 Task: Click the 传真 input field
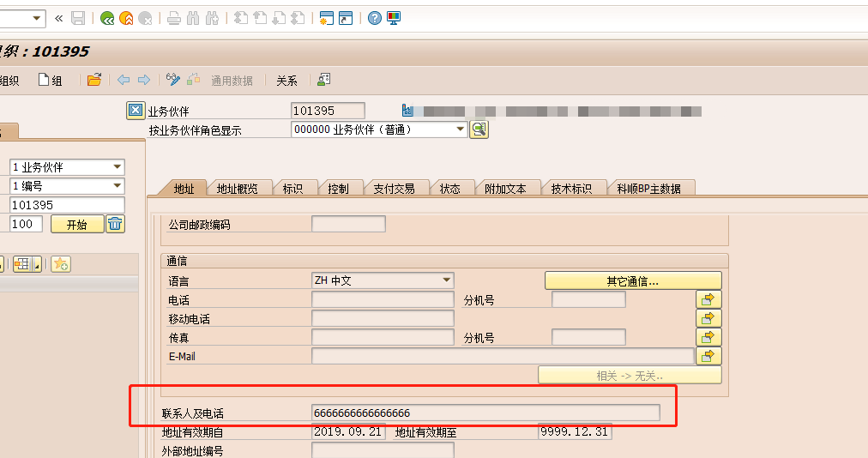coord(383,337)
